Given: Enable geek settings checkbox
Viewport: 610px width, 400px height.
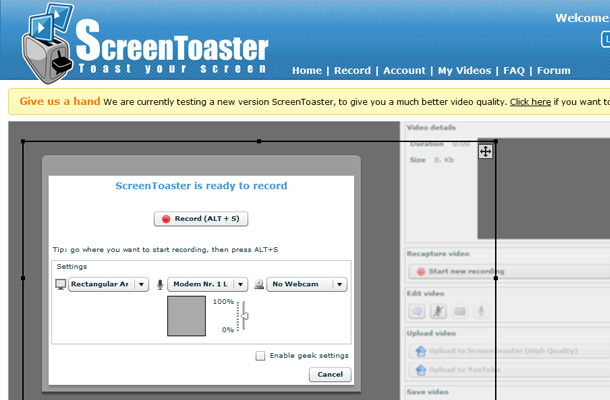Looking at the screenshot, I should click(260, 356).
